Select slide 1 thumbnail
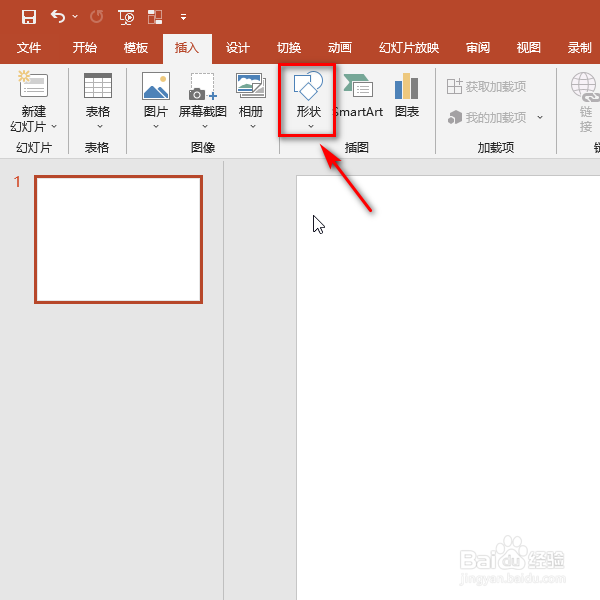 [x=118, y=240]
